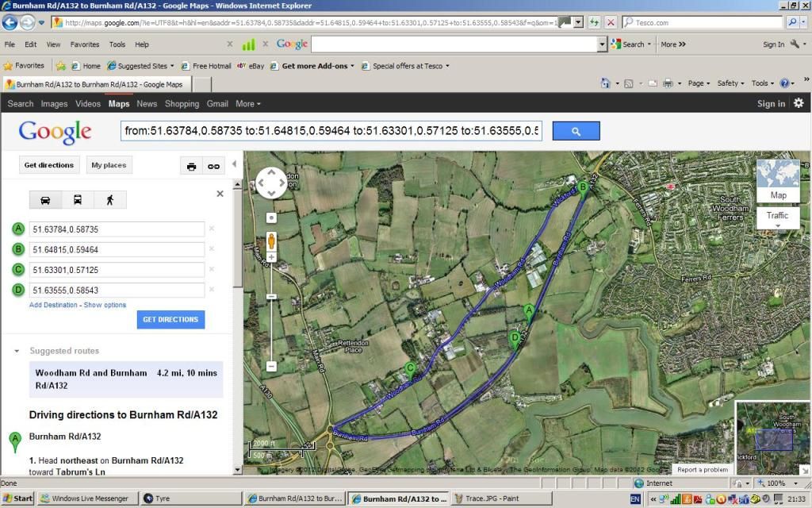Print directions using the printer icon
The image size is (812, 508).
pyautogui.click(x=192, y=167)
